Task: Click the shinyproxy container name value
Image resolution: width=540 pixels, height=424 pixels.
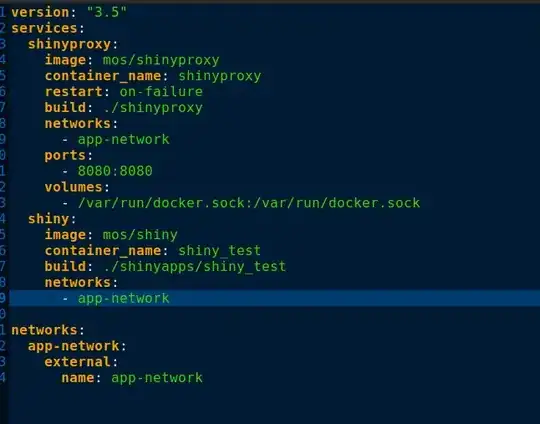Action: [x=220, y=76]
